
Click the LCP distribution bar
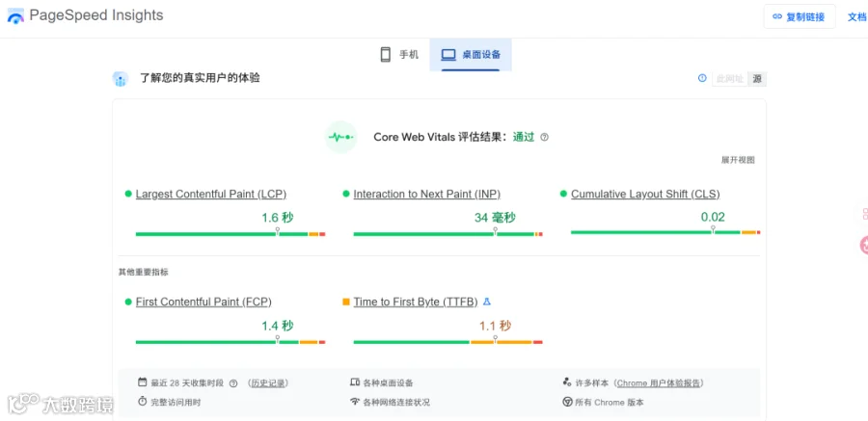231,234
